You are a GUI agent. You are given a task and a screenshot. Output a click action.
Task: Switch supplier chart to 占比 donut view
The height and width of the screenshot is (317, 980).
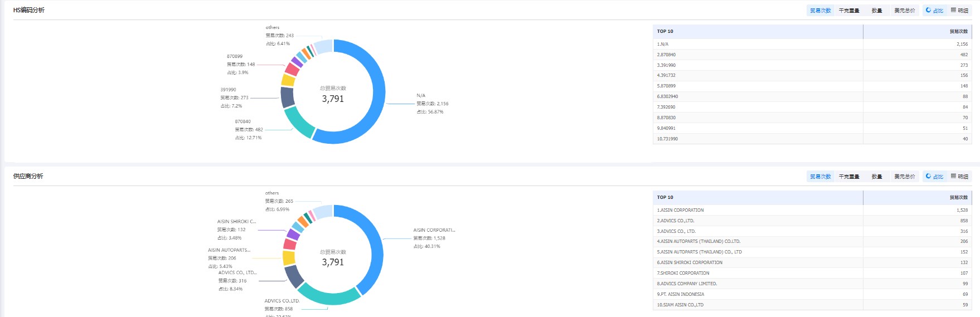coord(935,177)
